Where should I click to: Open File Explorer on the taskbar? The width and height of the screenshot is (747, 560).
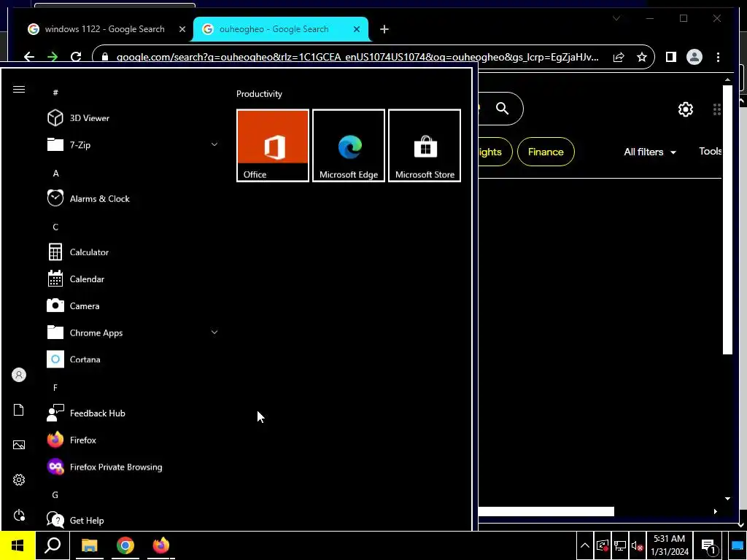89,545
